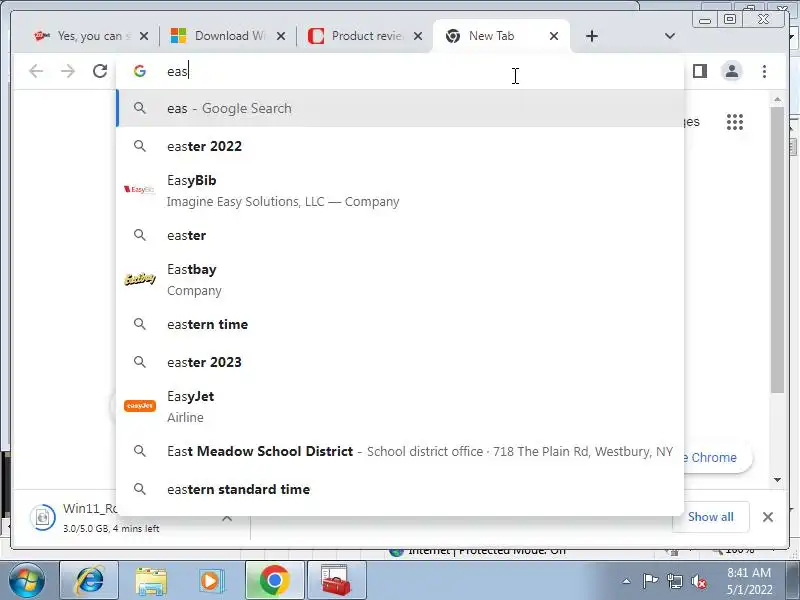Screen dimensions: 800x600
Task: Open Windows Explorer from taskbar
Action: [151, 580]
